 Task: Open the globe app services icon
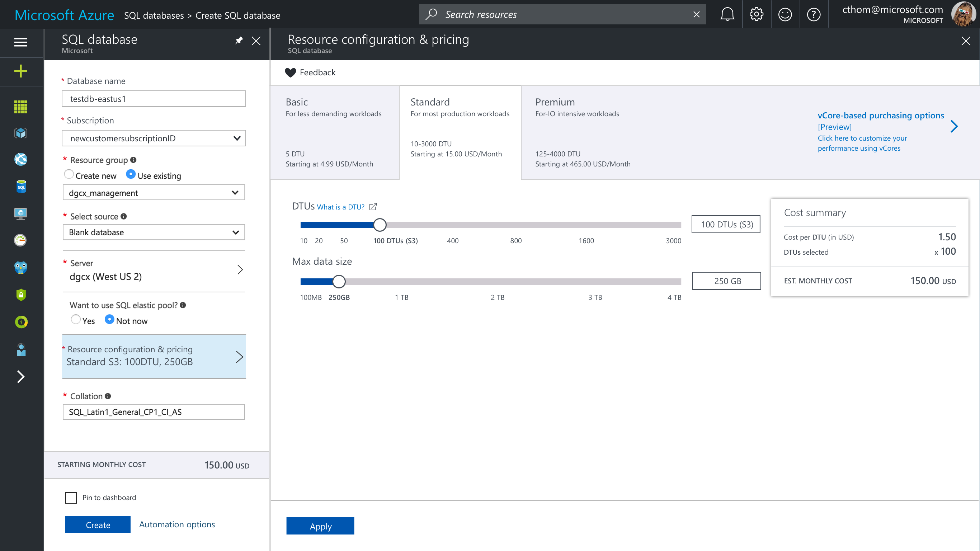(21, 159)
